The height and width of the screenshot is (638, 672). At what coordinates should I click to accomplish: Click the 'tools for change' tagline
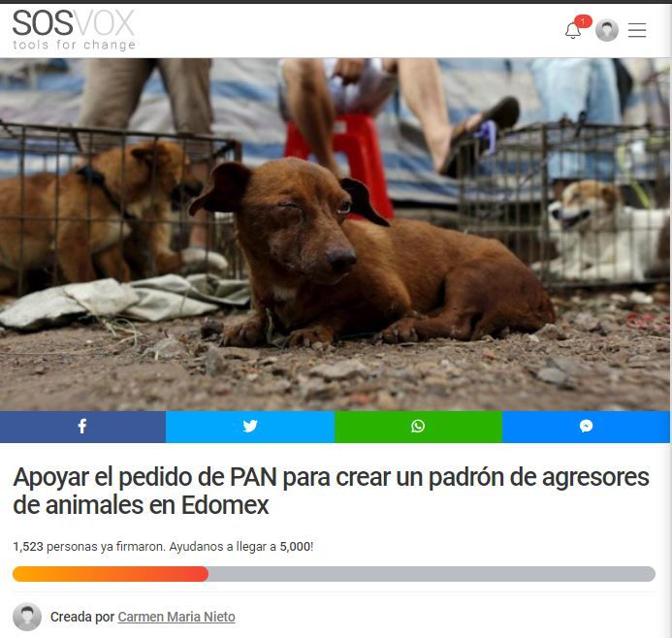(74, 45)
